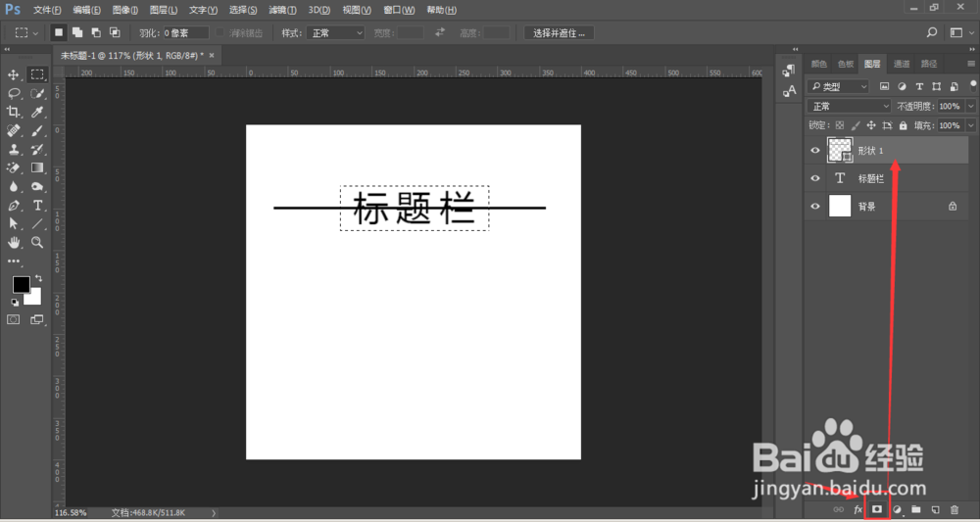Image resolution: width=980 pixels, height=522 pixels.
Task: Open the 填充 slider dropdown arrow
Action: [970, 125]
